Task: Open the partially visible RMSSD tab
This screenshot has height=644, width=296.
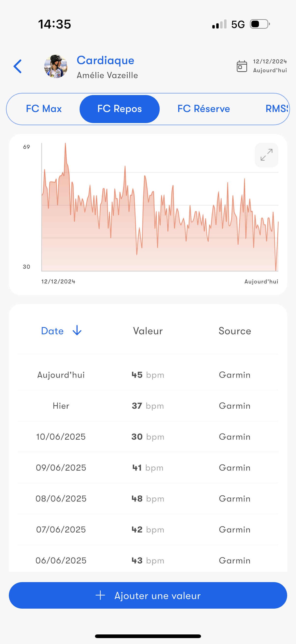Action: point(277,109)
